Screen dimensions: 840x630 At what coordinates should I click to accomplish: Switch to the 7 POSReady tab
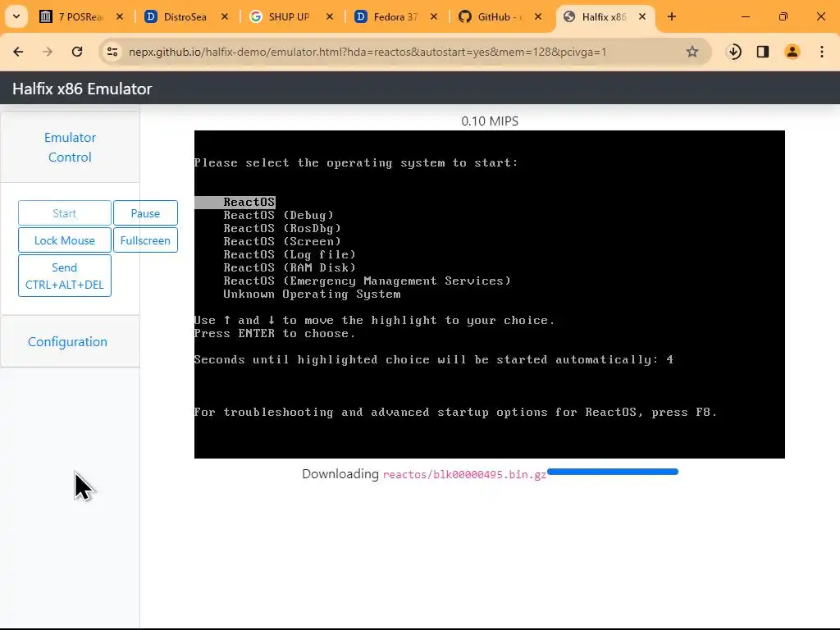80,16
